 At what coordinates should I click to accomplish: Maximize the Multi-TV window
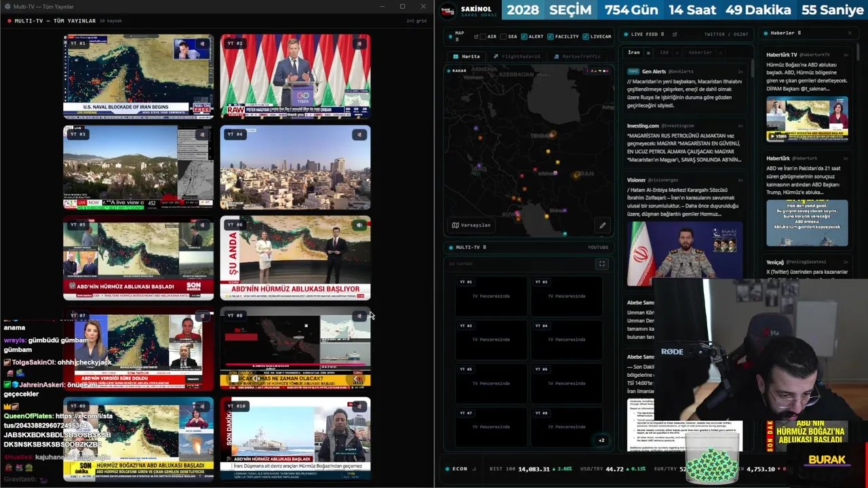[402, 7]
